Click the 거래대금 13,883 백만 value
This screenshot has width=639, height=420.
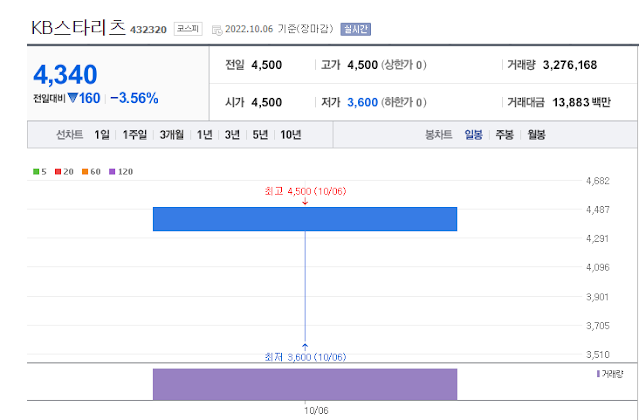tap(582, 102)
